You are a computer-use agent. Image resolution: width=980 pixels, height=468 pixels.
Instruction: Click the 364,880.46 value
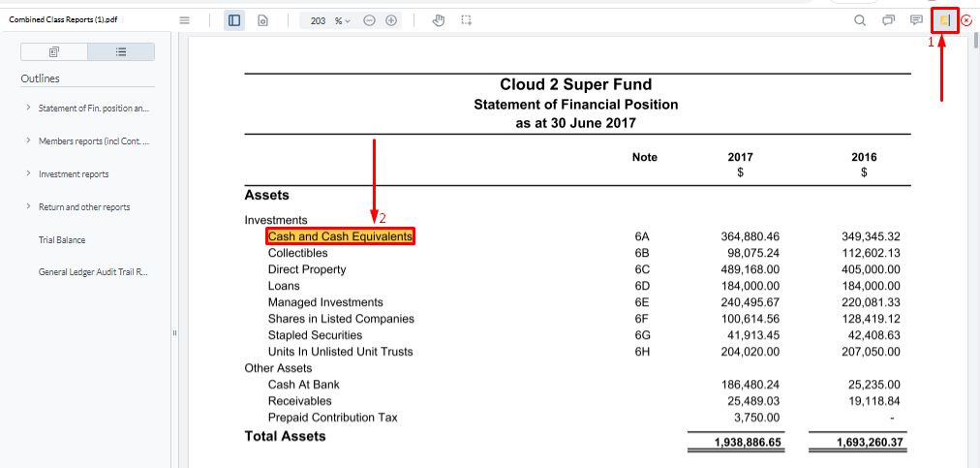coord(750,236)
